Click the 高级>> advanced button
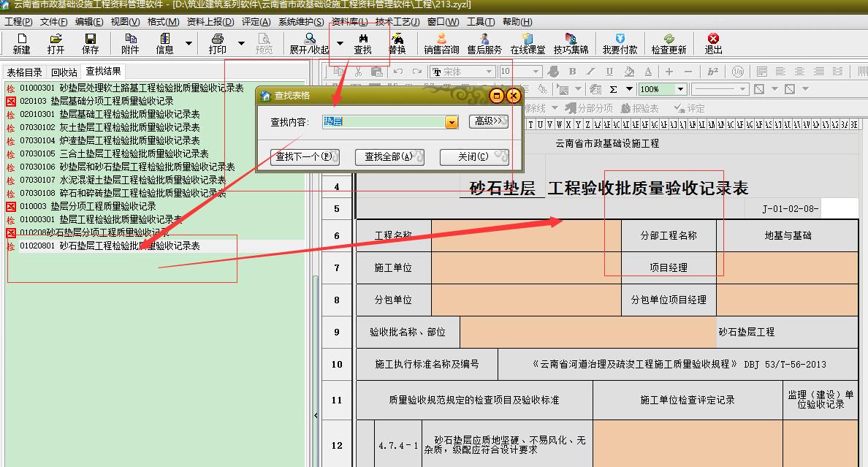This screenshot has width=868, height=467. [x=488, y=121]
